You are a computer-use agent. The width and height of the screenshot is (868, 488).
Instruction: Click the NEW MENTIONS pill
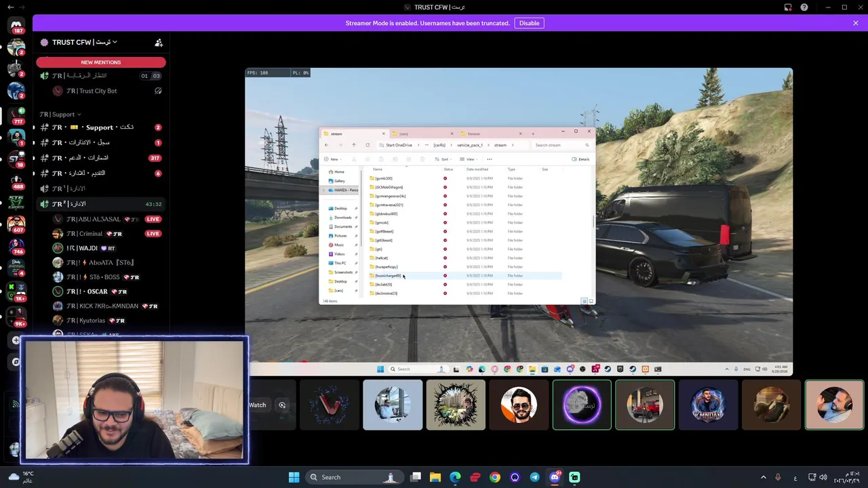click(x=101, y=62)
